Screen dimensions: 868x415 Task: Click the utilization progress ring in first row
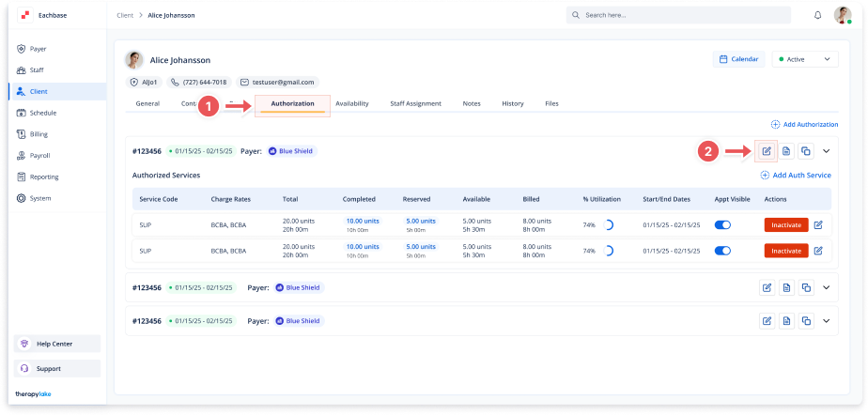click(x=607, y=225)
